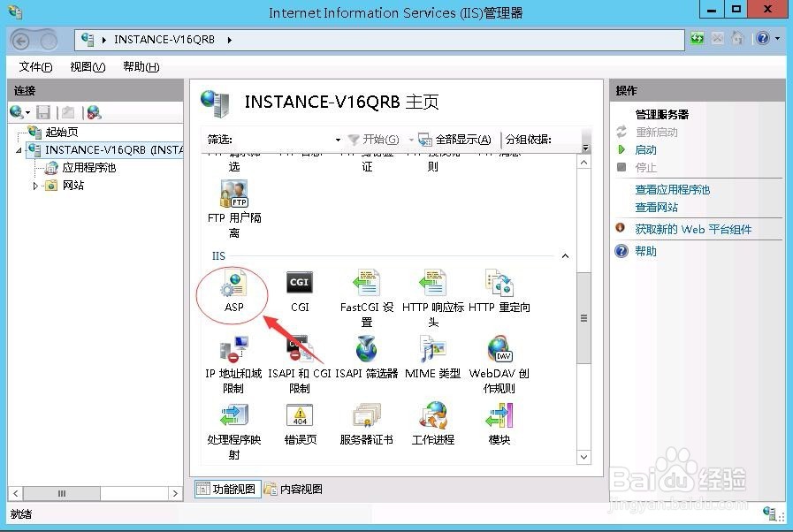
Task: Collapse the IIS group section
Action: pos(566,256)
